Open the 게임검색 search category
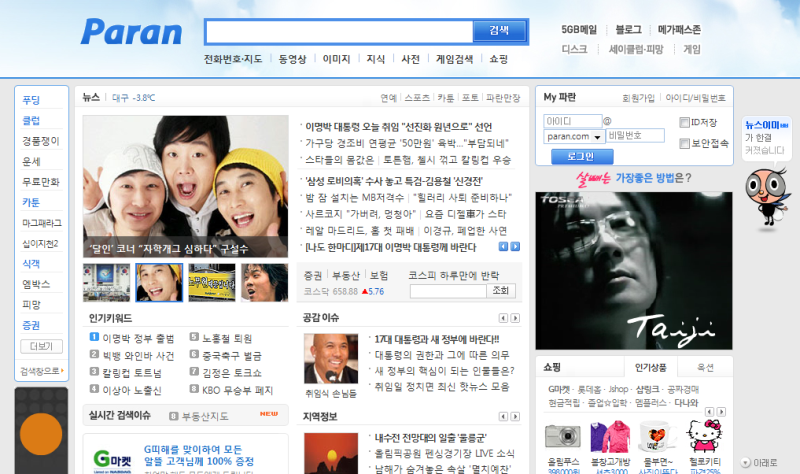 (454, 59)
